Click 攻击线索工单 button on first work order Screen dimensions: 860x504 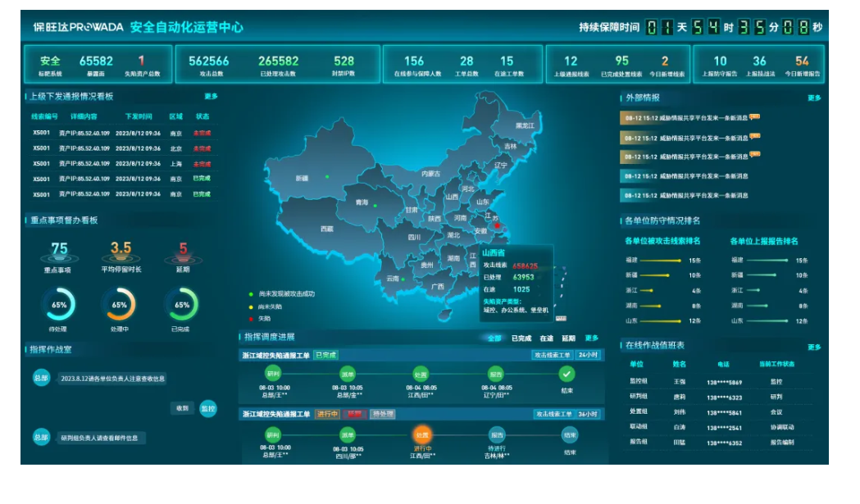[x=553, y=355]
